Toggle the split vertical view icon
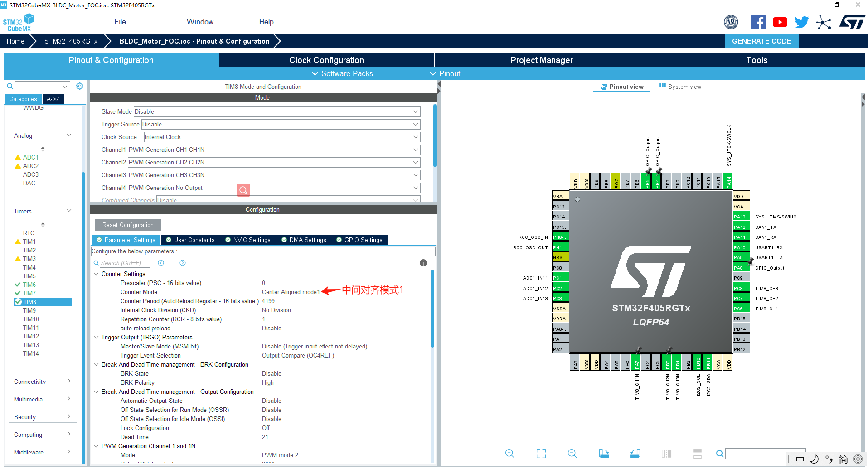The height and width of the screenshot is (469, 868). click(x=666, y=454)
